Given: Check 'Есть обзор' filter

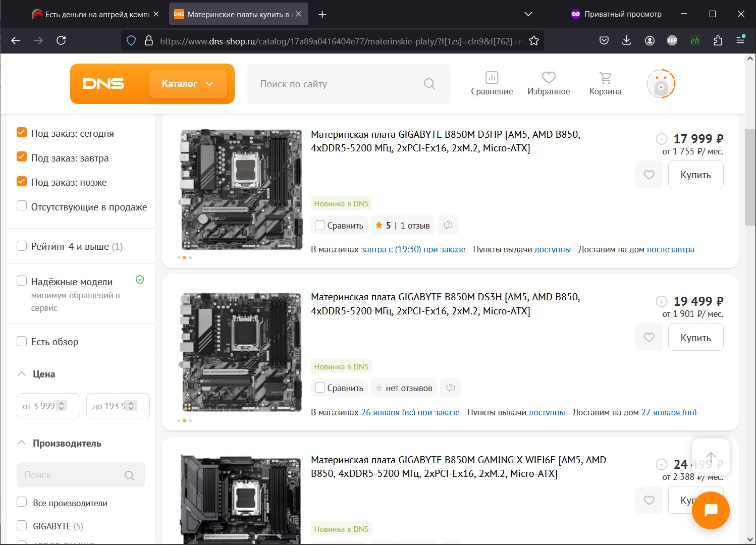Looking at the screenshot, I should pyautogui.click(x=22, y=341).
